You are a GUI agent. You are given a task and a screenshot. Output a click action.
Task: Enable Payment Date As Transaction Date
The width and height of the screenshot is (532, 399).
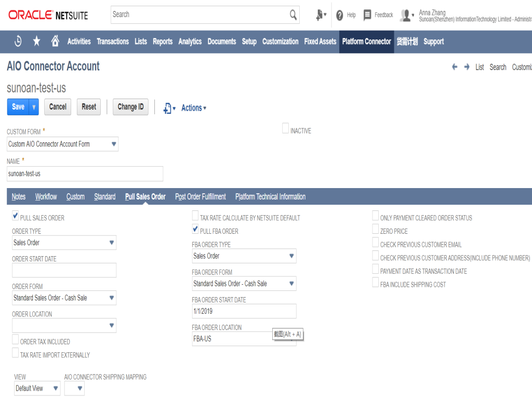pos(375,269)
